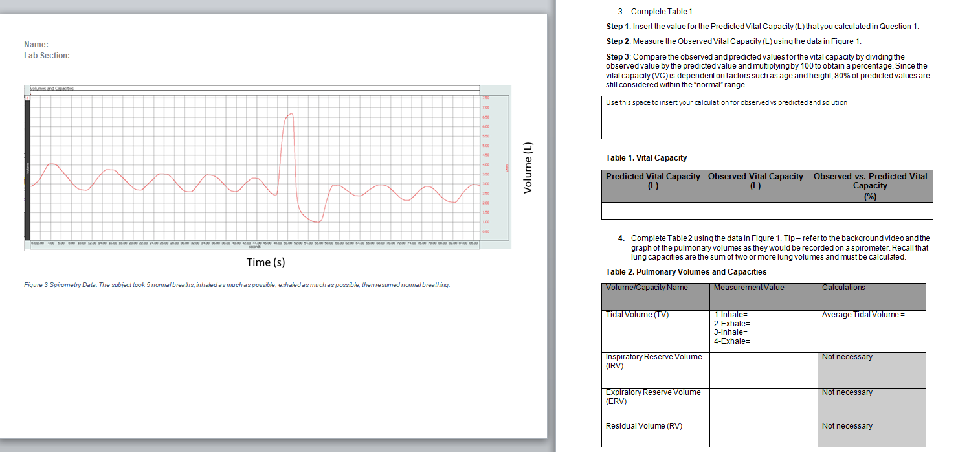Select the "Measurement Value" header cell
The height and width of the screenshot is (452, 980).
[x=763, y=297]
